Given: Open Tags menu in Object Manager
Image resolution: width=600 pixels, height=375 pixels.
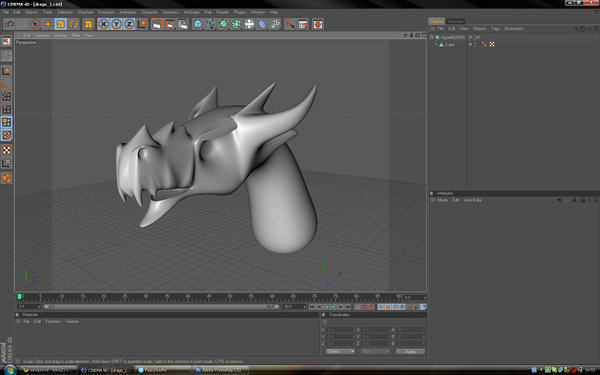Looking at the screenshot, I should (x=496, y=29).
